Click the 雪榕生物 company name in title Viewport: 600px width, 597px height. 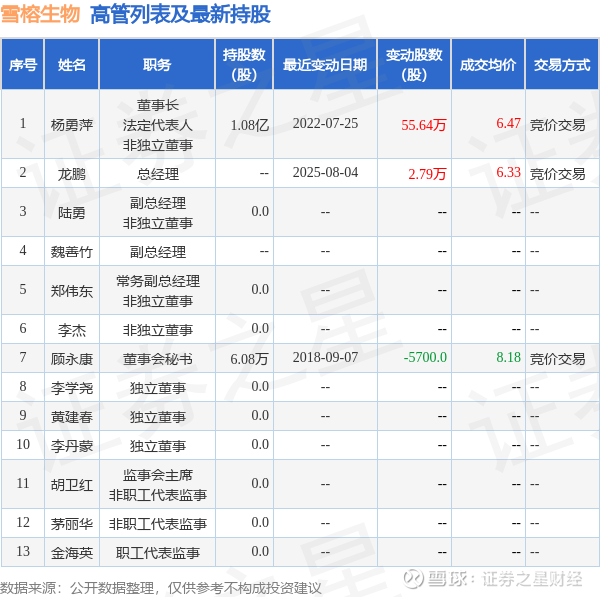click(40, 15)
